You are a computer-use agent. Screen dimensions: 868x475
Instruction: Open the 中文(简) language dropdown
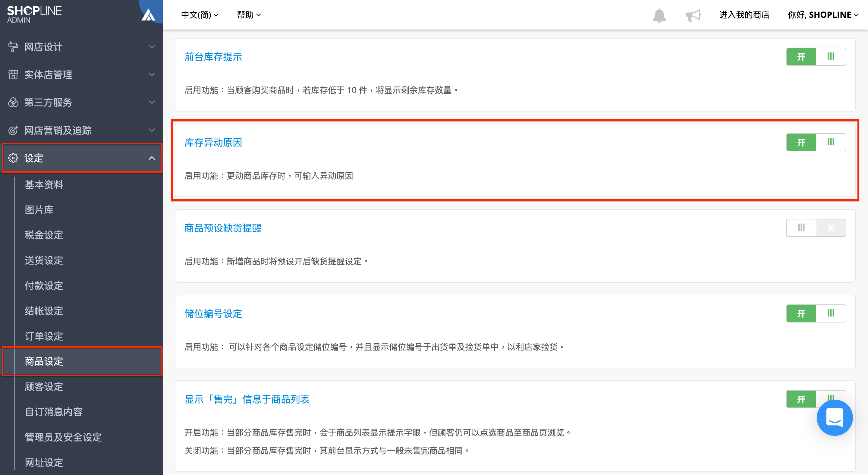[200, 15]
